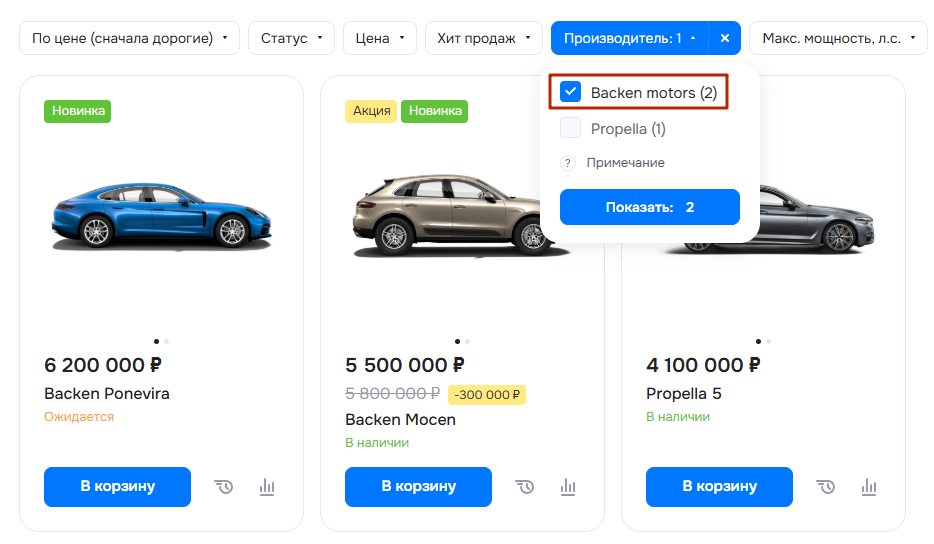Click history icon on Backen Mocen card
Viewport: 934px width, 544px height.
click(x=525, y=487)
